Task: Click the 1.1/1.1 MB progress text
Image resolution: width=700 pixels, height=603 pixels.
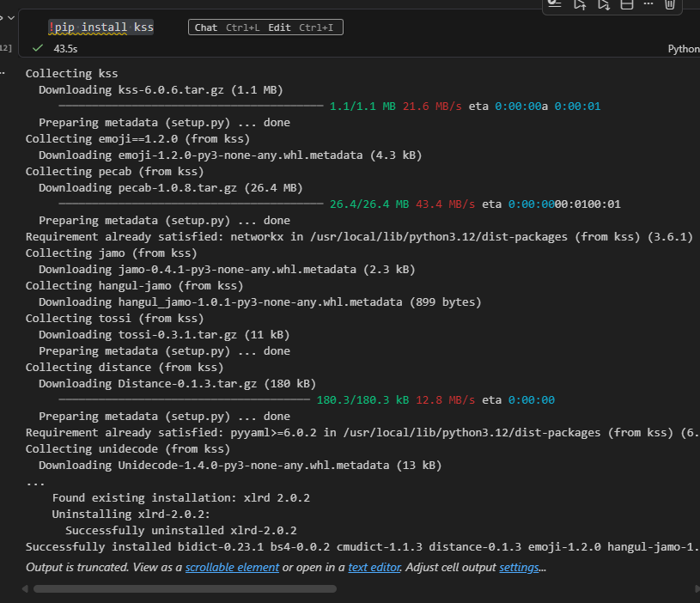Action: [362, 107]
